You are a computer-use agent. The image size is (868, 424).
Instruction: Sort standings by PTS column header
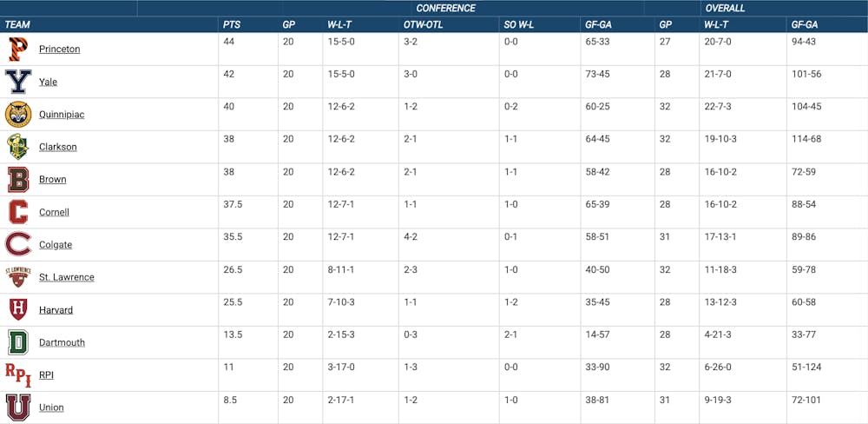point(231,24)
